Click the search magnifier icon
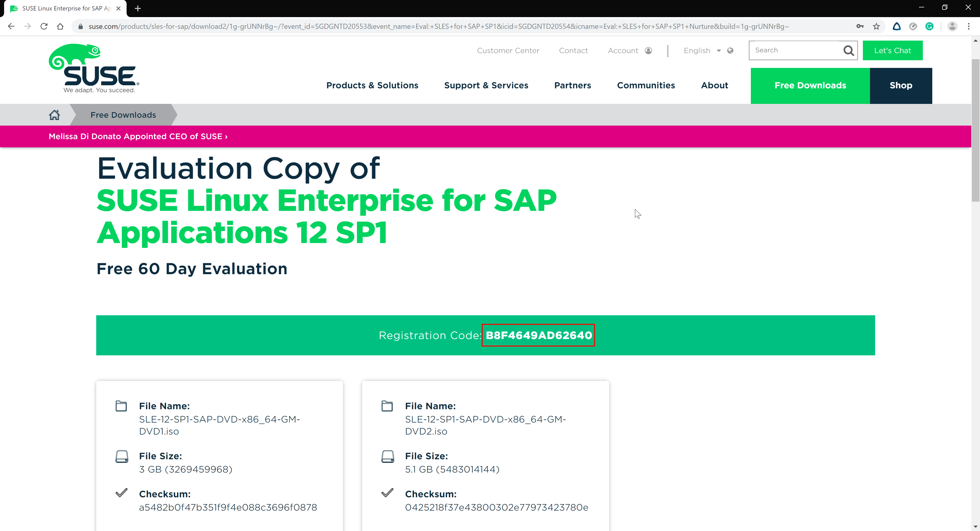 [848, 51]
